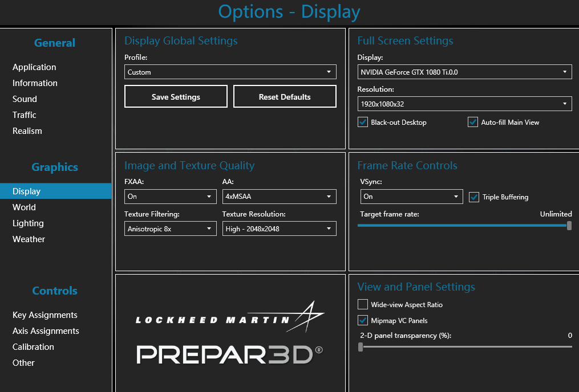
Task: Expand the VSync dropdown
Action: tap(411, 197)
